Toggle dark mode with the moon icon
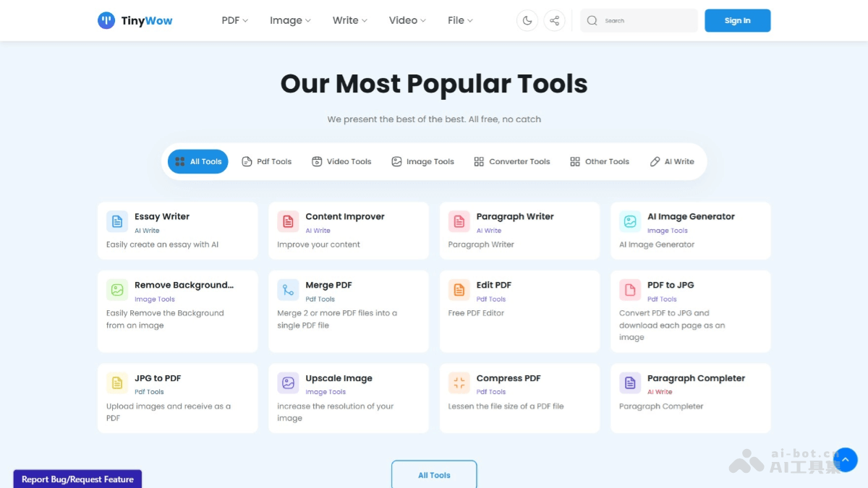This screenshot has width=868, height=488. point(527,20)
